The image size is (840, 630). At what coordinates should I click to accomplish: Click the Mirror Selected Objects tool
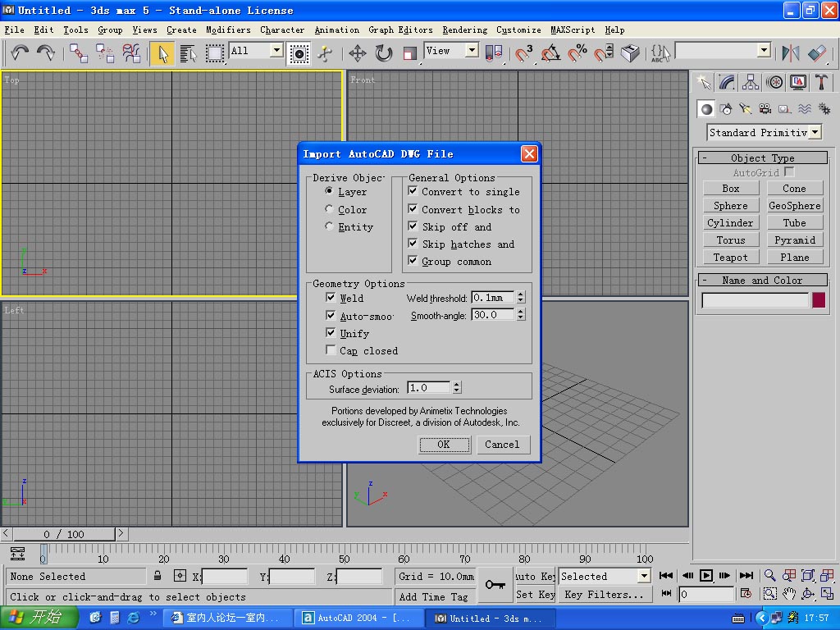pyautogui.click(x=791, y=53)
